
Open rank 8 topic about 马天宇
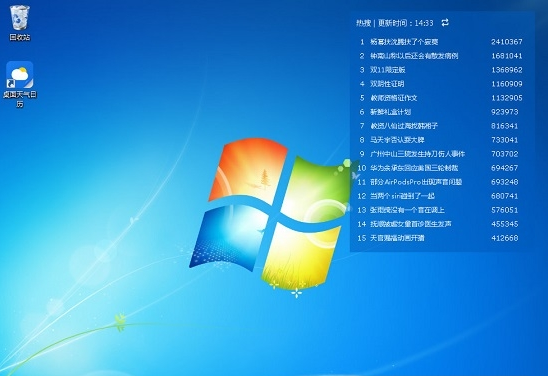tap(397, 140)
